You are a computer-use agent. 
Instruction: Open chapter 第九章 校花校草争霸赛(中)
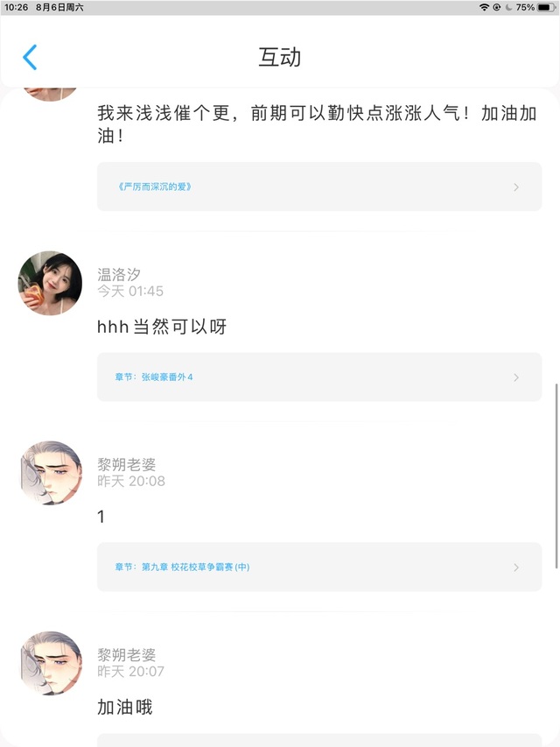(182, 567)
